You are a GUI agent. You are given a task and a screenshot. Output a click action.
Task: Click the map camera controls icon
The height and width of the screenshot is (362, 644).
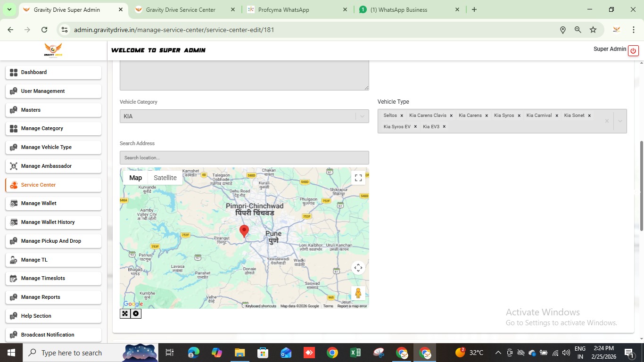pos(358,268)
